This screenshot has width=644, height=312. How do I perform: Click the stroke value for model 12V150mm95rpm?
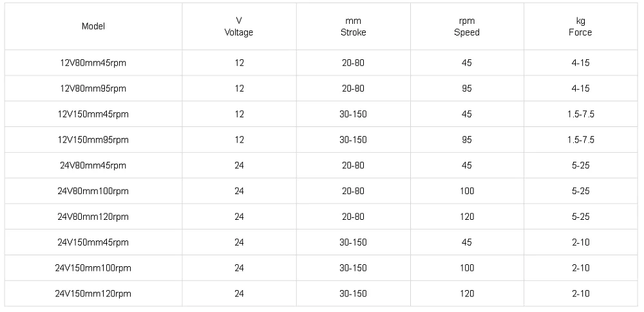click(x=353, y=140)
